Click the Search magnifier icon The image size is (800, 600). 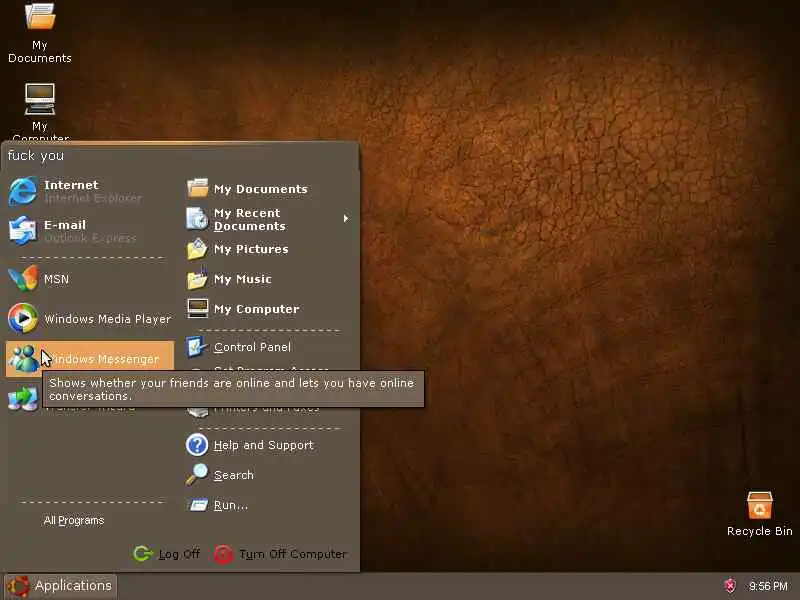click(197, 474)
